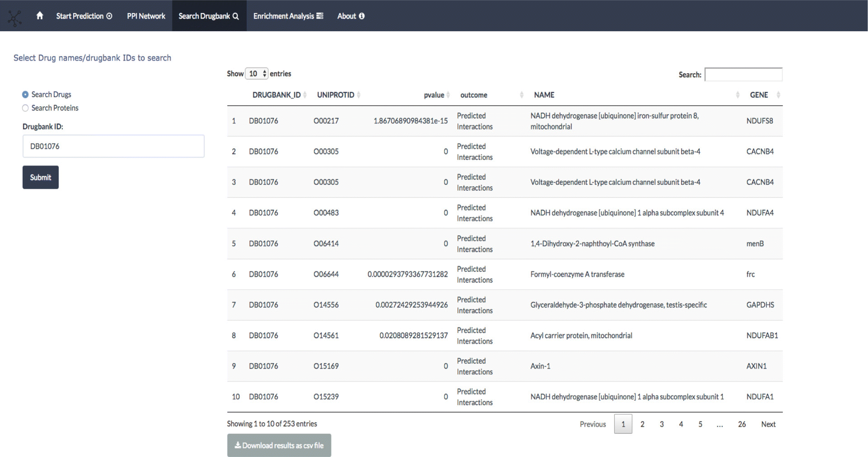Image resolution: width=868 pixels, height=457 pixels.
Task: Click pvalue 0.0208089281529137
Action: click(413, 336)
